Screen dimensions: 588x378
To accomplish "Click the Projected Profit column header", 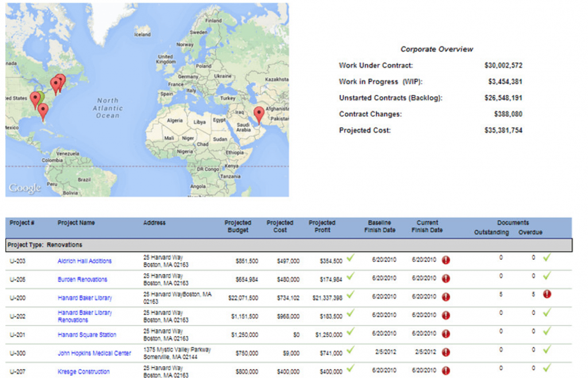I will [x=322, y=226].
